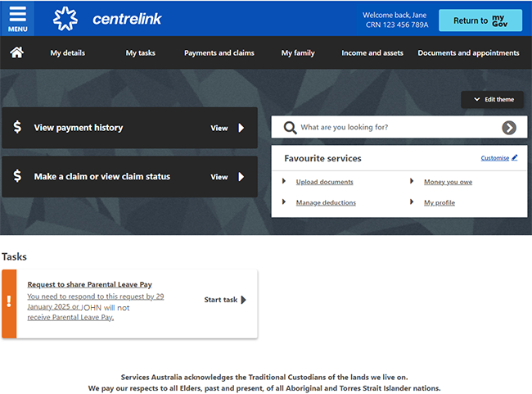Viewport: 532px width, 394px height.
Task: Click the Tasks heading
Action: click(x=14, y=256)
